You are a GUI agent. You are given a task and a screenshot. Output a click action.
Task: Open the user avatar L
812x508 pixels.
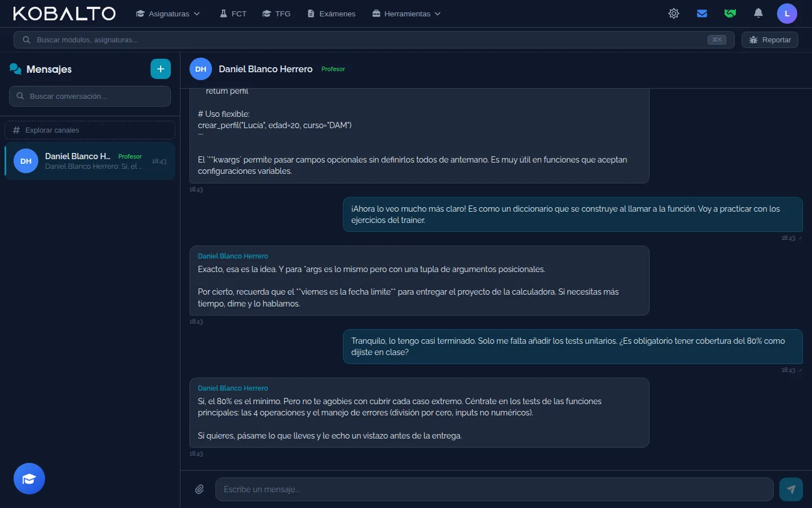(787, 14)
